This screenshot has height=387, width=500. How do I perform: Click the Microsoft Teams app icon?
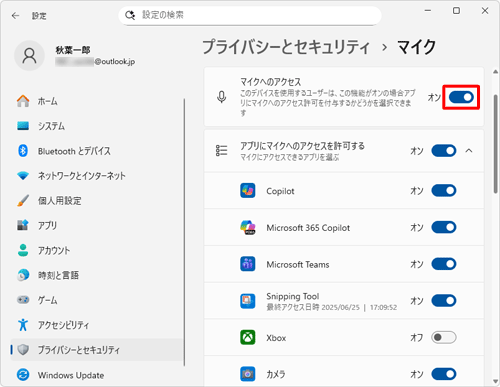248,264
